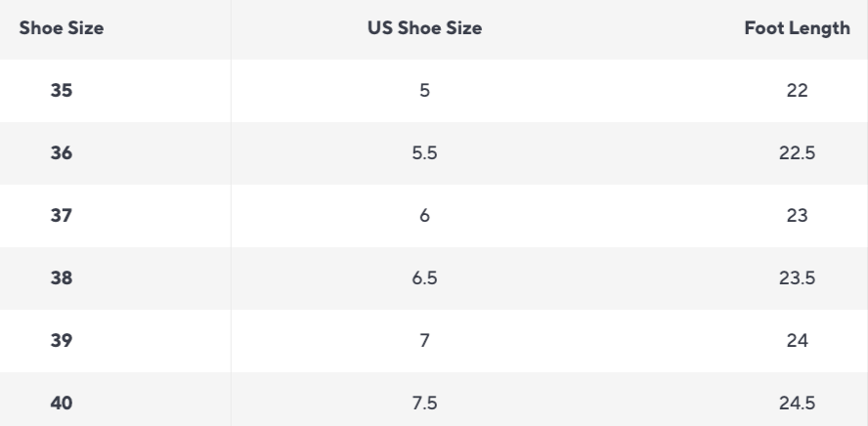Click US shoe size 5.5 cell
This screenshot has width=868, height=426.
click(x=424, y=152)
